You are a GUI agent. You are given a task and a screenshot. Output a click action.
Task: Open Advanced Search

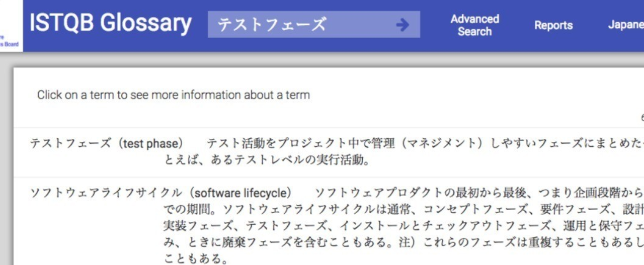coord(474,25)
